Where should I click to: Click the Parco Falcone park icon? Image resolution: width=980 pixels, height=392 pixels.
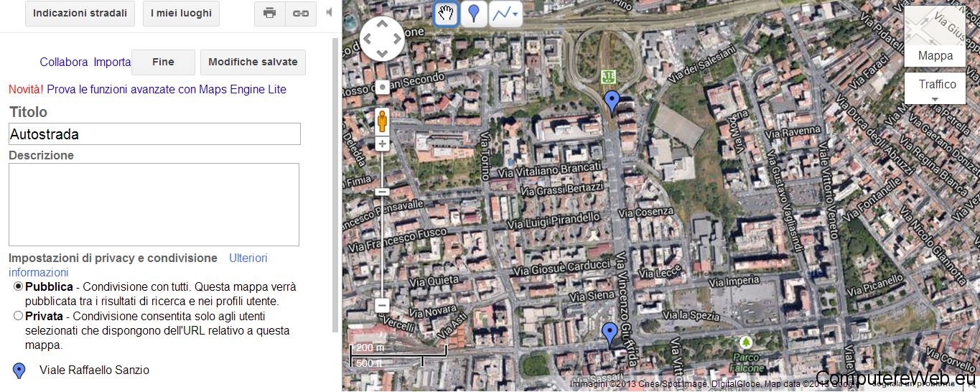(x=747, y=342)
